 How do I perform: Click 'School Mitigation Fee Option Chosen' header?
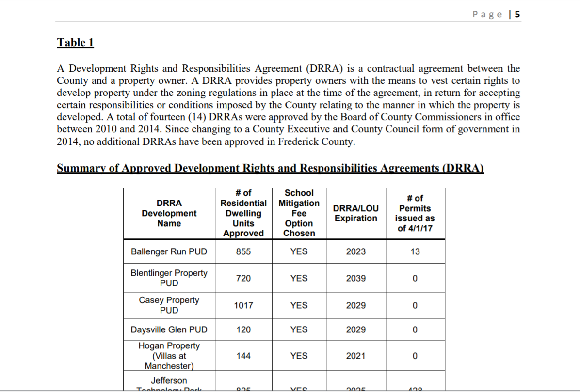point(299,213)
